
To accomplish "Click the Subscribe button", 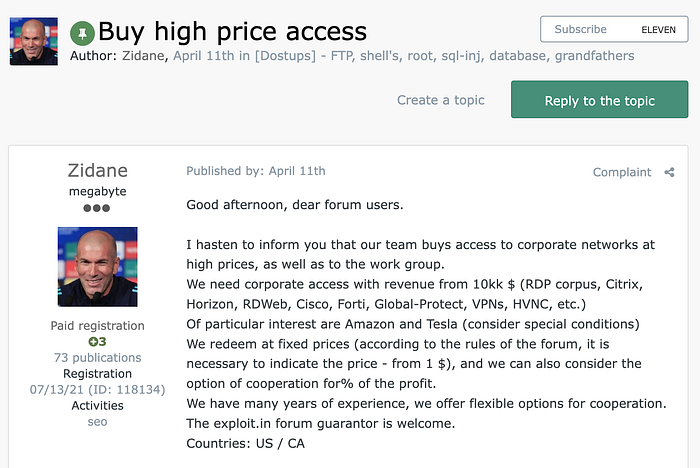I will coord(581,30).
